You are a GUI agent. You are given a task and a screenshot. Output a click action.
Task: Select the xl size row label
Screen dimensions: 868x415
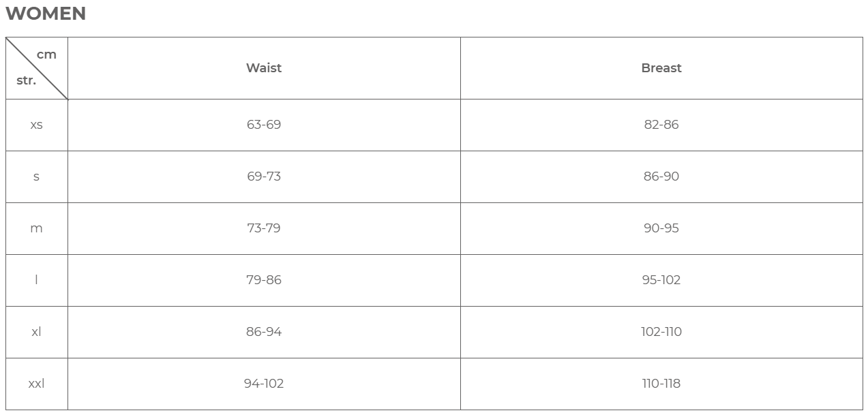[x=37, y=332]
